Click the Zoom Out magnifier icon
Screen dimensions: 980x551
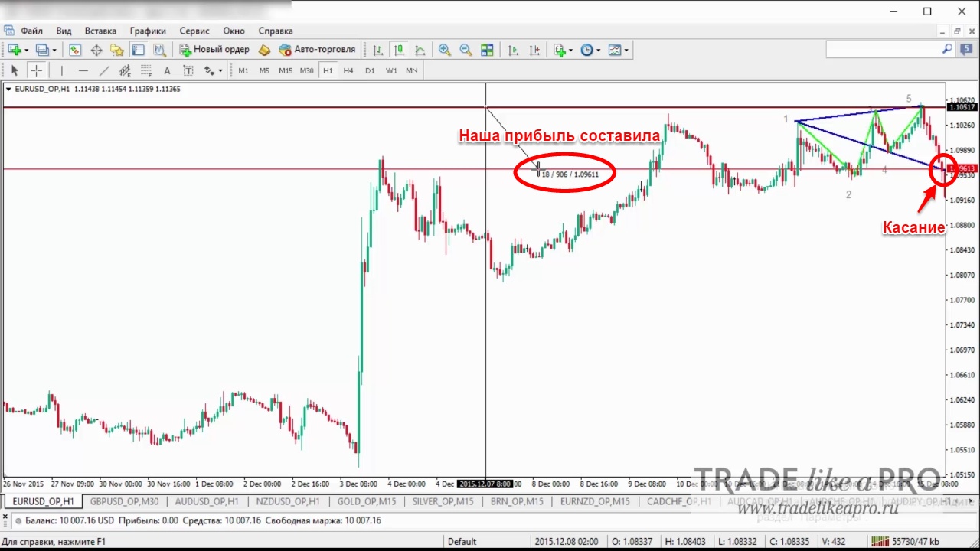point(465,50)
